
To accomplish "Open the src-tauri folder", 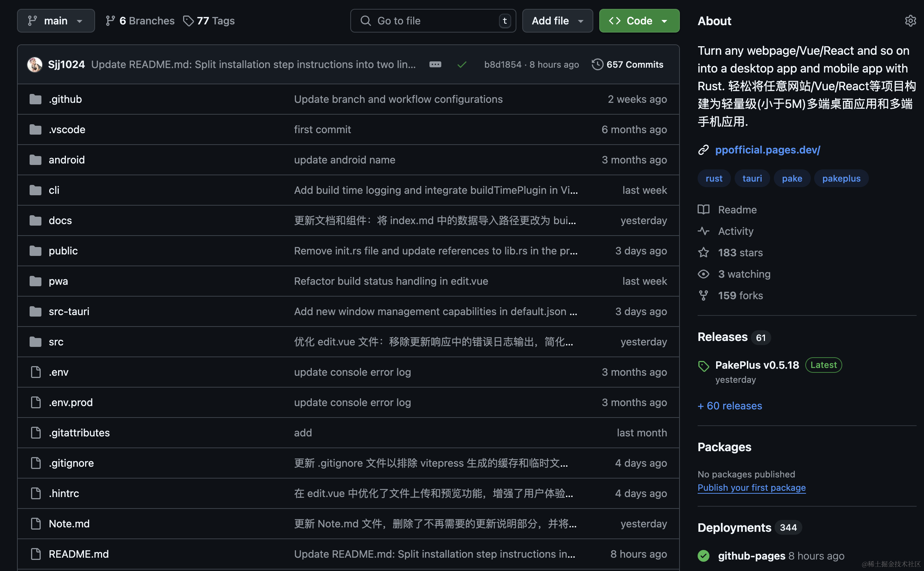I will point(69,311).
